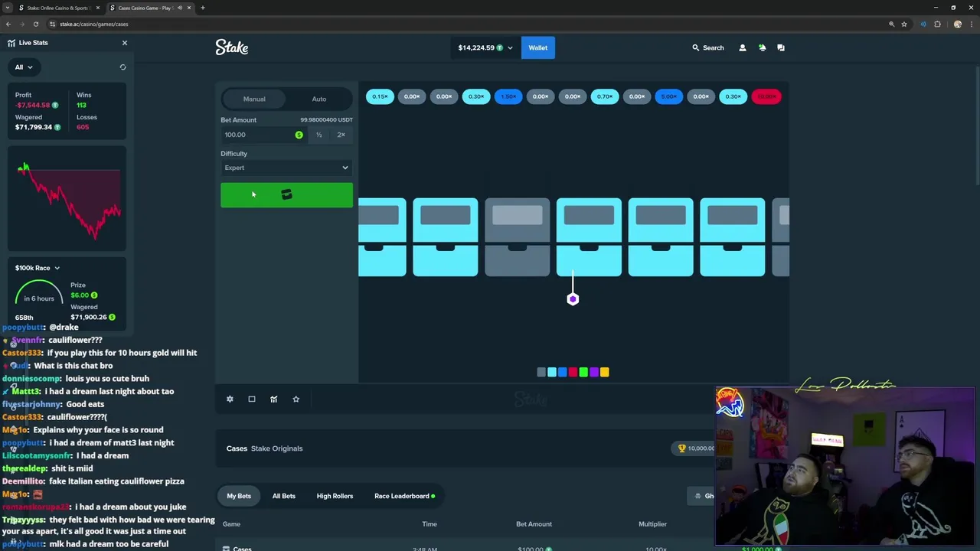Open live stats chart icon below game
Image resolution: width=980 pixels, height=551 pixels.
click(274, 399)
